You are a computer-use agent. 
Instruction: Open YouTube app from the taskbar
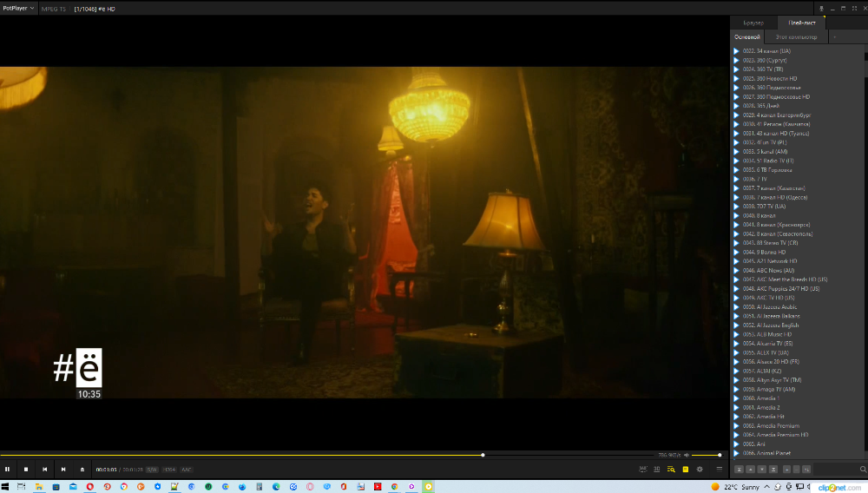tap(378, 487)
